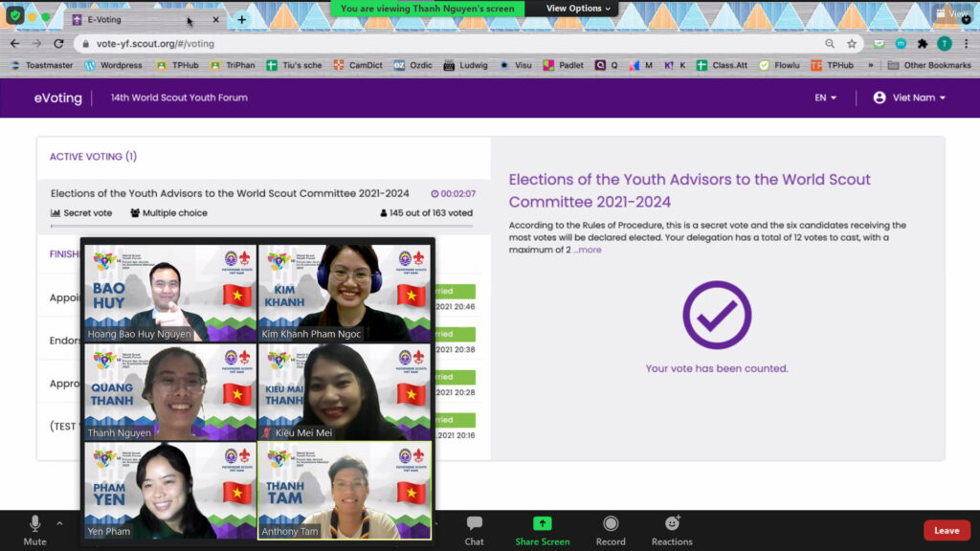980x551 pixels.
Task: Open the Reactions emoji menu
Action: point(672,524)
